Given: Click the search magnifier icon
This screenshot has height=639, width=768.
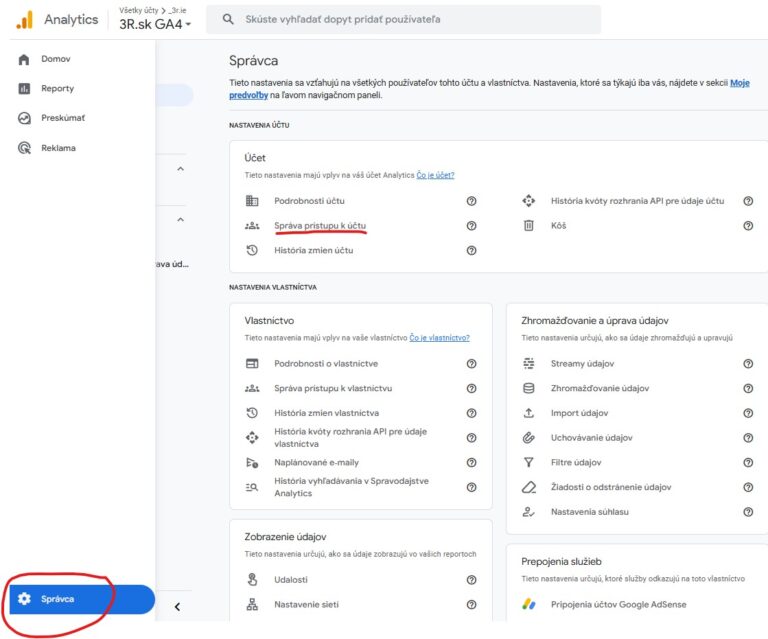Looking at the screenshot, I should tap(228, 19).
